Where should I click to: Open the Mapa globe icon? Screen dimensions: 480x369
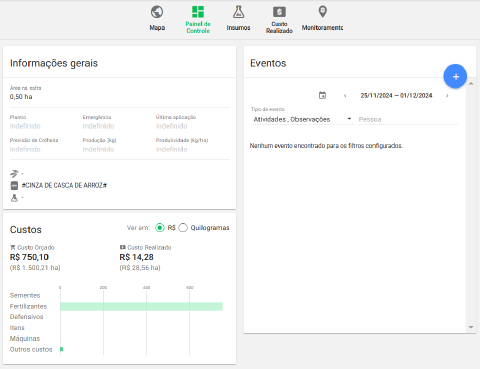pyautogui.click(x=157, y=12)
